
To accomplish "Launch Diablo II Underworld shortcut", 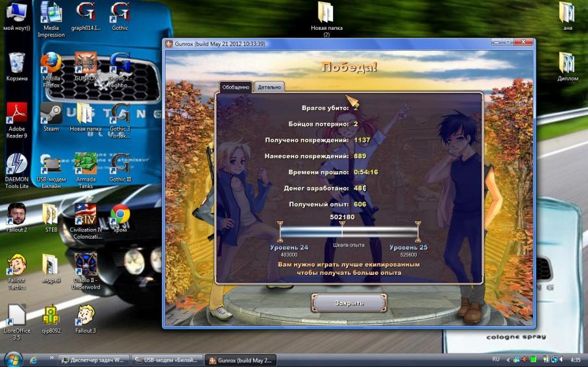I will tap(86, 265).
